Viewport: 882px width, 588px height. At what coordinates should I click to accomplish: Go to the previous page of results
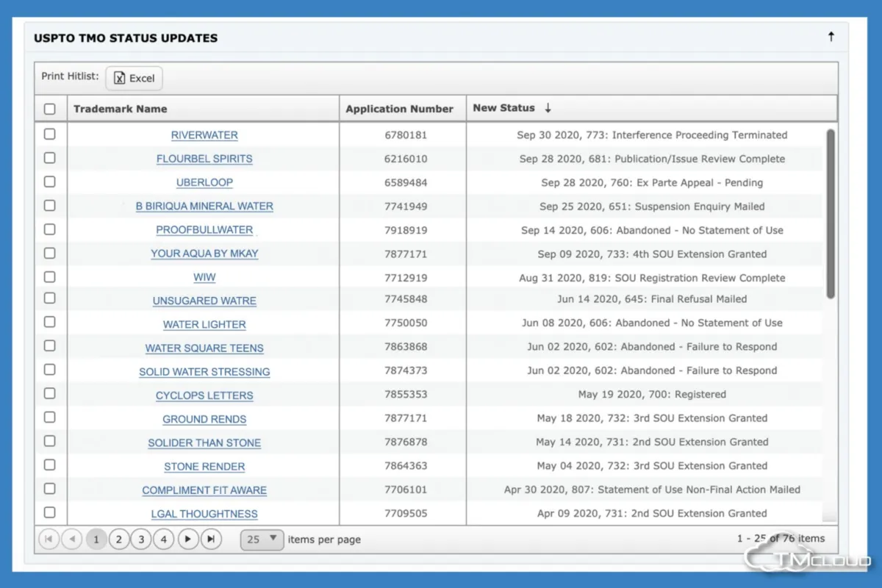[71, 539]
